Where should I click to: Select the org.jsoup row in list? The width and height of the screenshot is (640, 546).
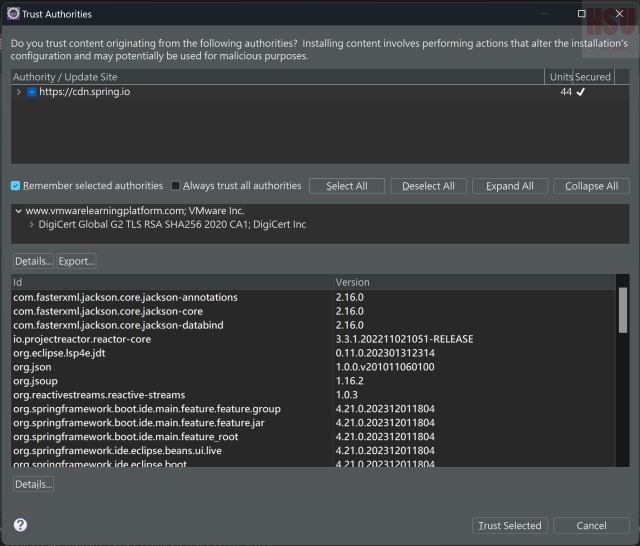click(x=170, y=381)
